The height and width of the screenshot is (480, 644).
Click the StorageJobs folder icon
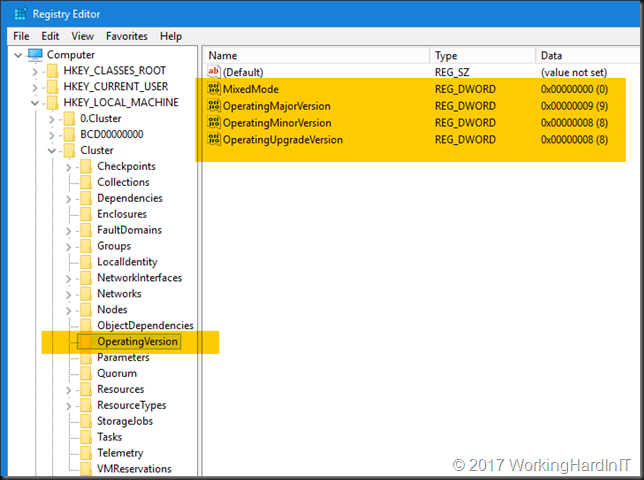click(86, 421)
